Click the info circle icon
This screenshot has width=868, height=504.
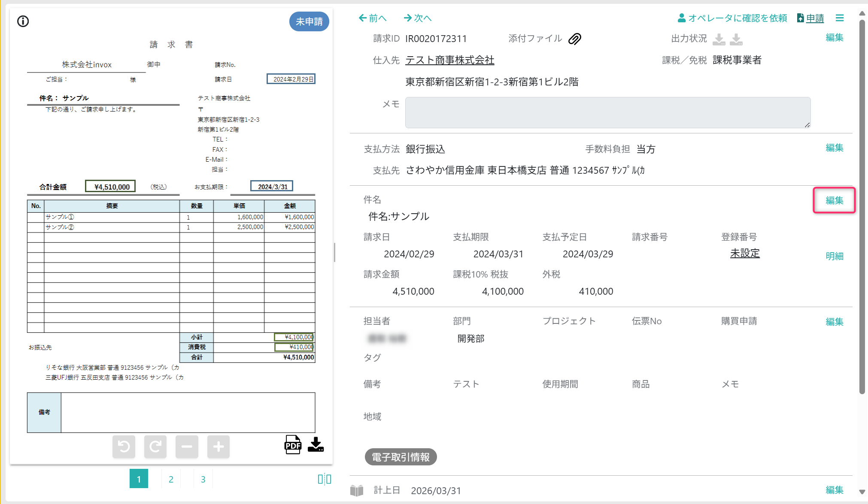(23, 21)
